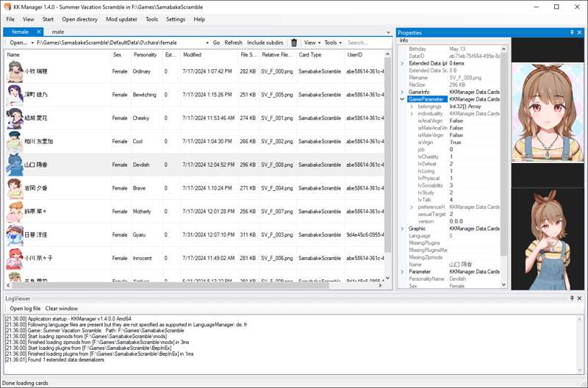Click the KK Manager app icon in title bar
The image size is (588, 388).
coord(7,7)
